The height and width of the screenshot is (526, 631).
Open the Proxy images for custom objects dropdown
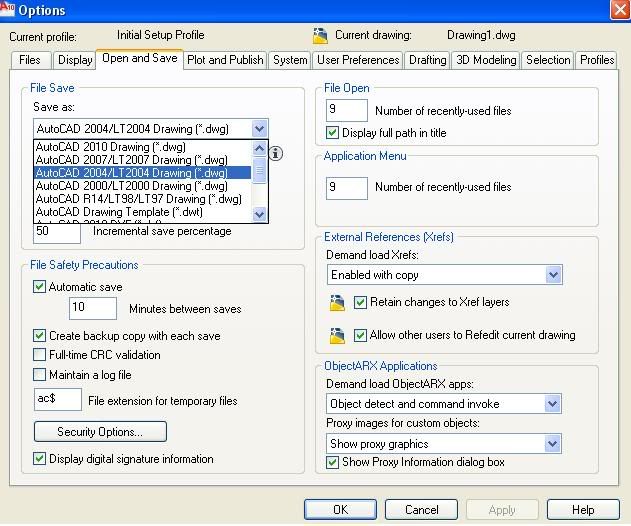pyautogui.click(x=552, y=444)
